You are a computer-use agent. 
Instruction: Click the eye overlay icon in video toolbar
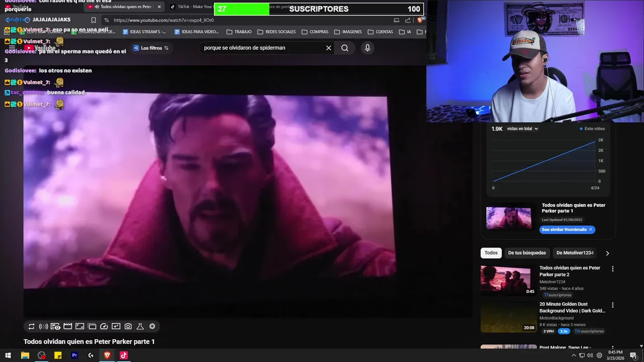tap(55, 326)
